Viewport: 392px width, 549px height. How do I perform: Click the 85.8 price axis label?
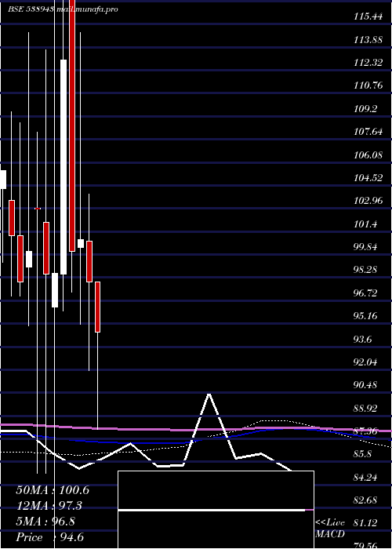(363, 454)
